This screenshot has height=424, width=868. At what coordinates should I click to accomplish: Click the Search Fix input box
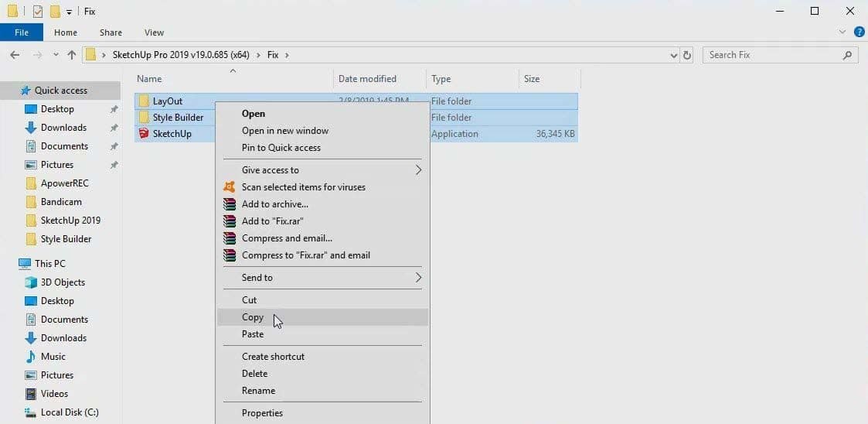[773, 55]
